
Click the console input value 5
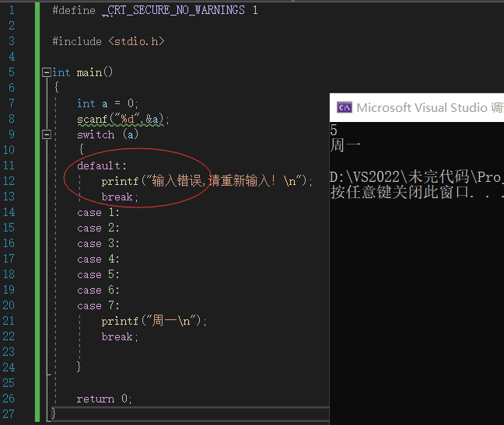[x=334, y=130]
